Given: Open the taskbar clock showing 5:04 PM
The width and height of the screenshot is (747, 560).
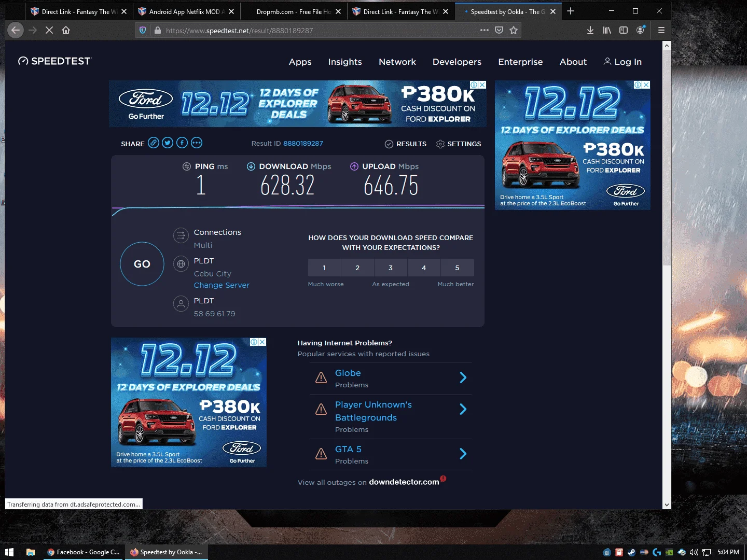Looking at the screenshot, I should point(728,552).
